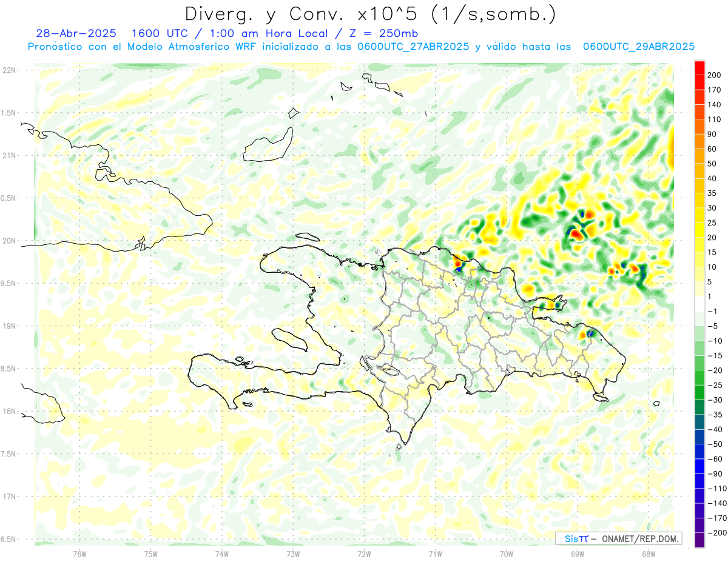Image resolution: width=728 pixels, height=562 pixels.
Task: Click the 'SisPI - ONAMET/REP.DOM.' credit label
Action: coord(618,538)
